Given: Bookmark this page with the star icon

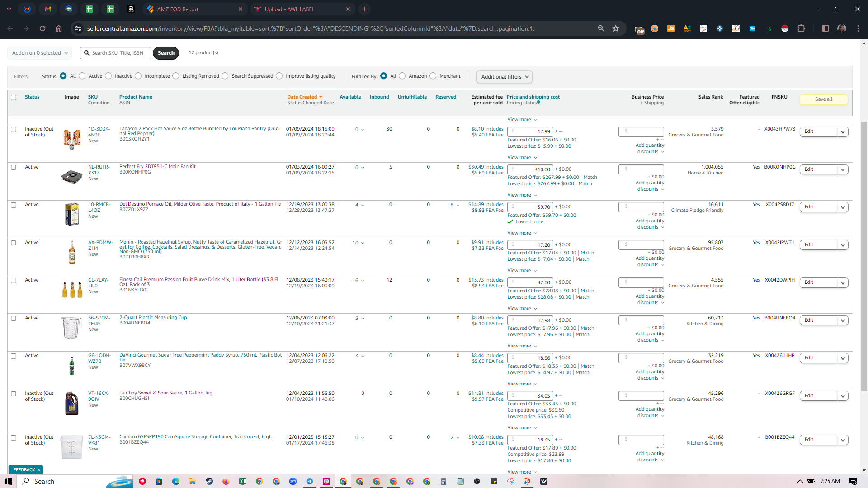Looking at the screenshot, I should 616,28.
